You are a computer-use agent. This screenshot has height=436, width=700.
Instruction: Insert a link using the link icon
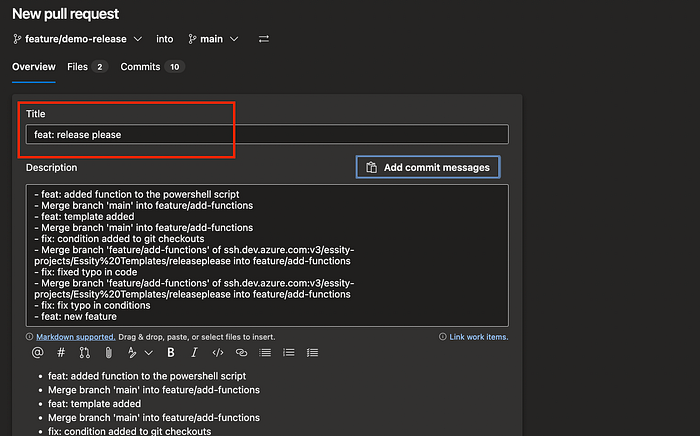click(241, 353)
